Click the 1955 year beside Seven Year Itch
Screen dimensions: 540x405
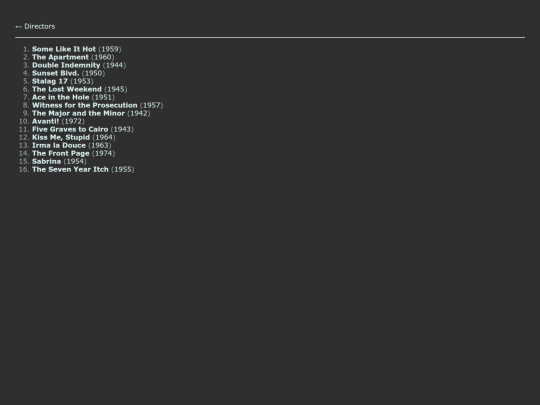click(x=123, y=169)
